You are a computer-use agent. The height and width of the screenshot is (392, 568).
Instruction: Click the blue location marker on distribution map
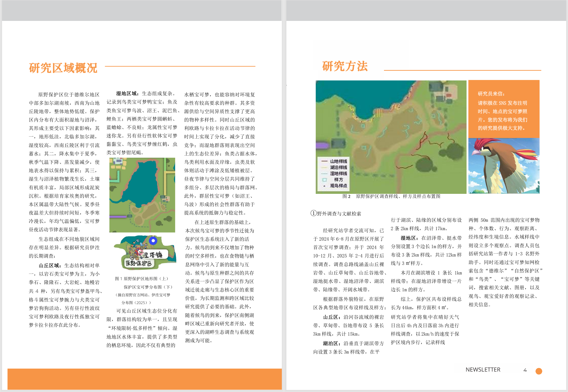153,240
